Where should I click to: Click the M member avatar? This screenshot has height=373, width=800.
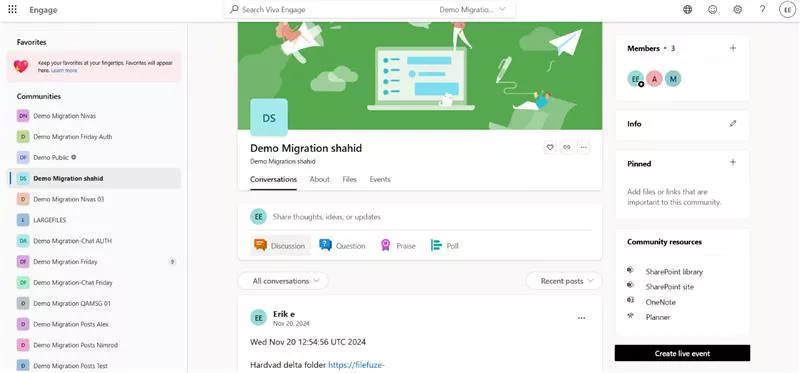673,79
